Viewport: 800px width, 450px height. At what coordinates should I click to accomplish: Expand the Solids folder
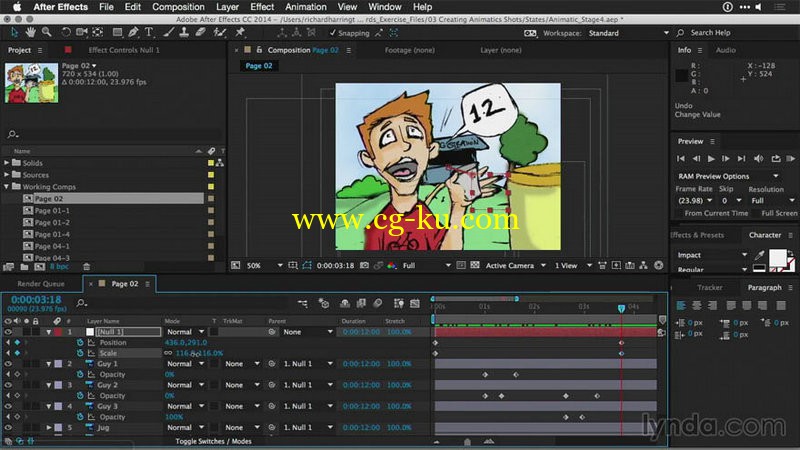(x=7, y=163)
